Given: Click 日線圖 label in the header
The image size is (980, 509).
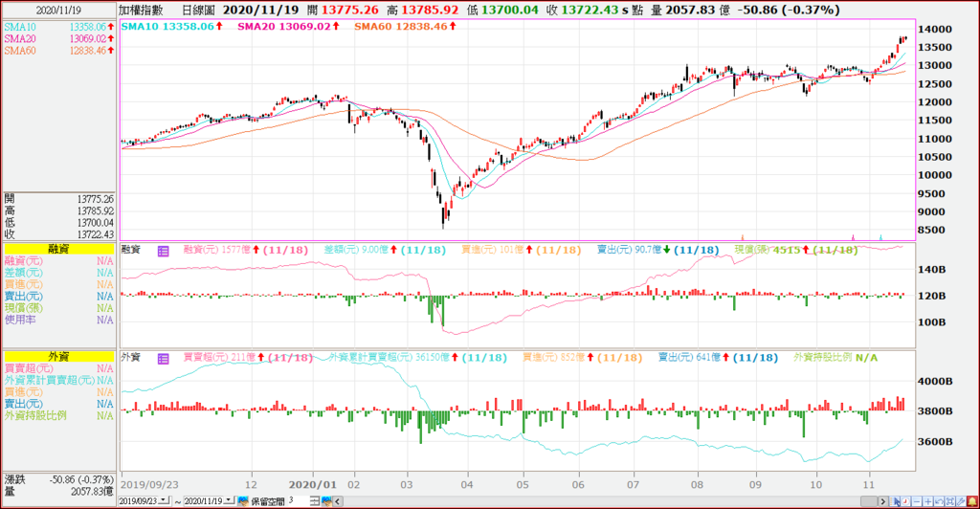Looking at the screenshot, I should click(x=198, y=10).
